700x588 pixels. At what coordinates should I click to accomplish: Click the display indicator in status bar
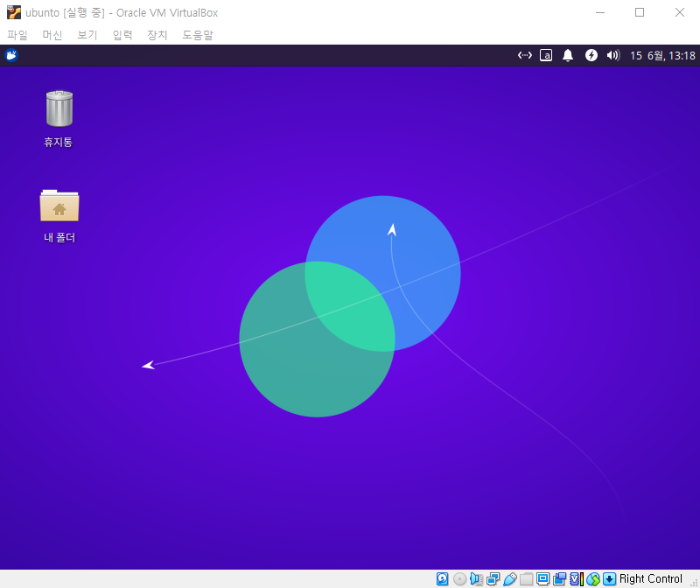tap(542, 579)
